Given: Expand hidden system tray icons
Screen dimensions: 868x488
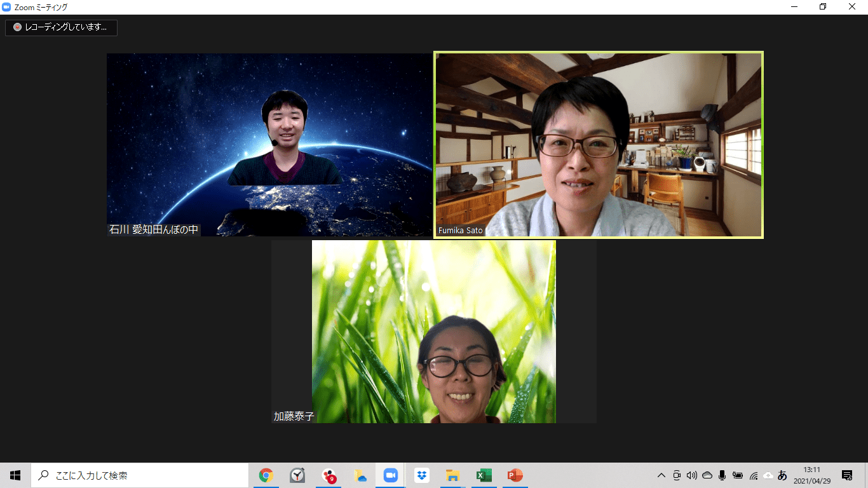Looking at the screenshot, I should (661, 475).
